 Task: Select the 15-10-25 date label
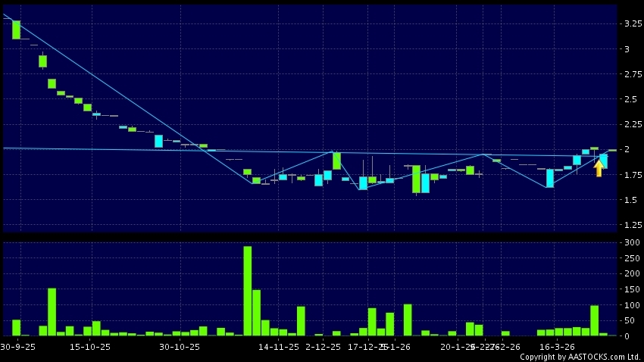[x=89, y=346]
